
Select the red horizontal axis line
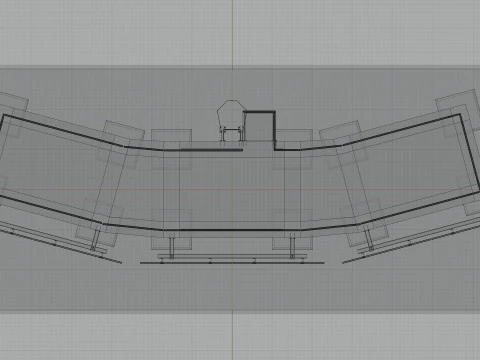tap(240, 189)
